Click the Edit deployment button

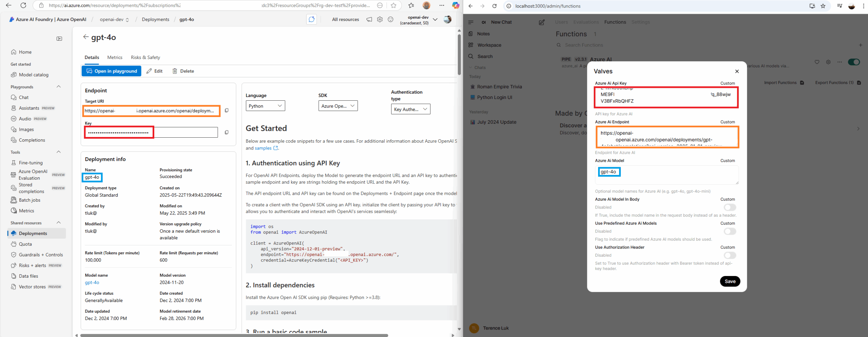[x=154, y=71]
